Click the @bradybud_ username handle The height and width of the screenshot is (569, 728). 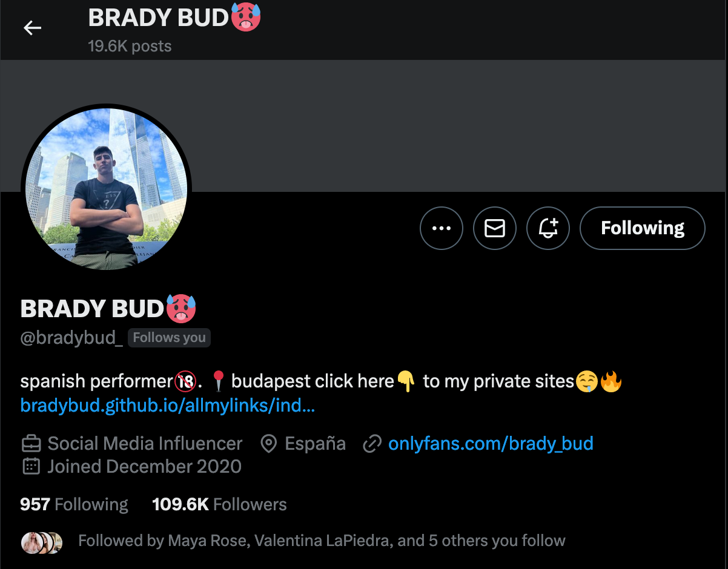point(71,338)
